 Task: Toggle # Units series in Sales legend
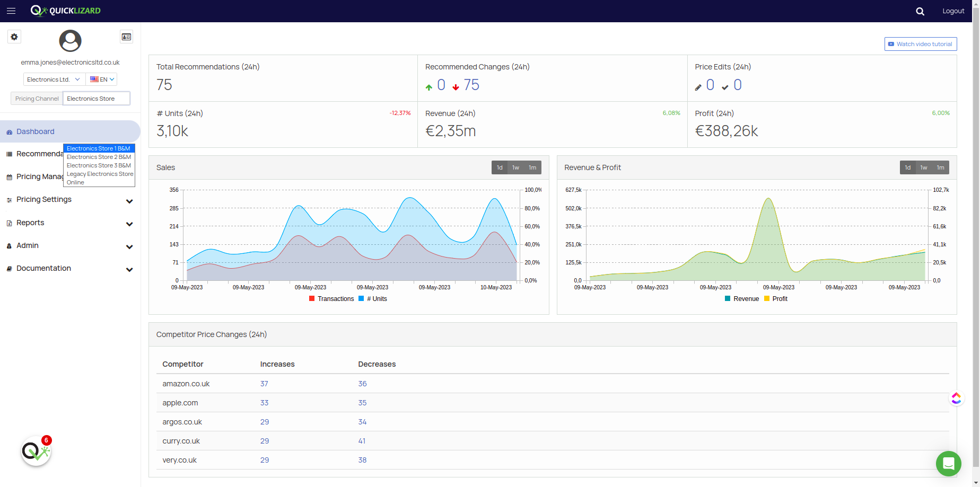click(373, 299)
